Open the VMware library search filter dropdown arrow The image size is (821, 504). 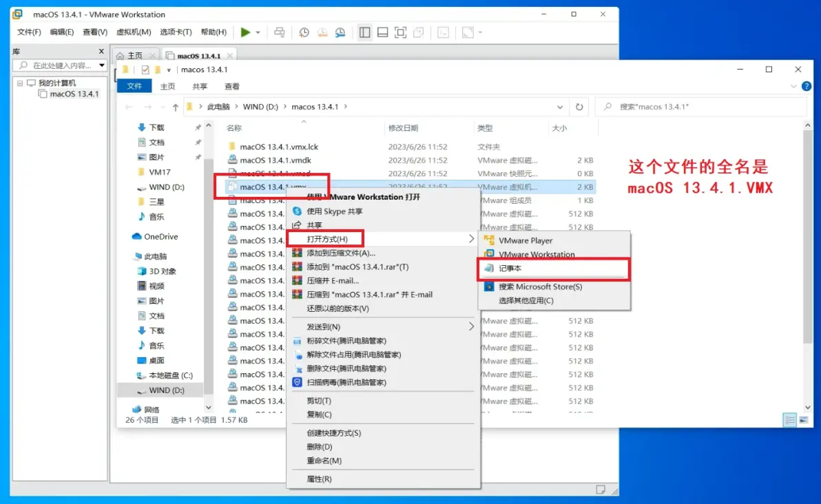tap(101, 65)
